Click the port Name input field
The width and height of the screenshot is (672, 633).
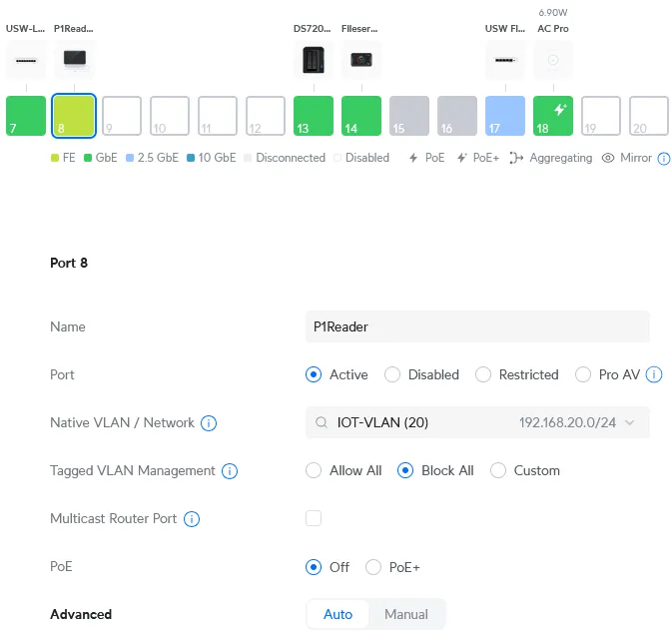click(x=477, y=326)
